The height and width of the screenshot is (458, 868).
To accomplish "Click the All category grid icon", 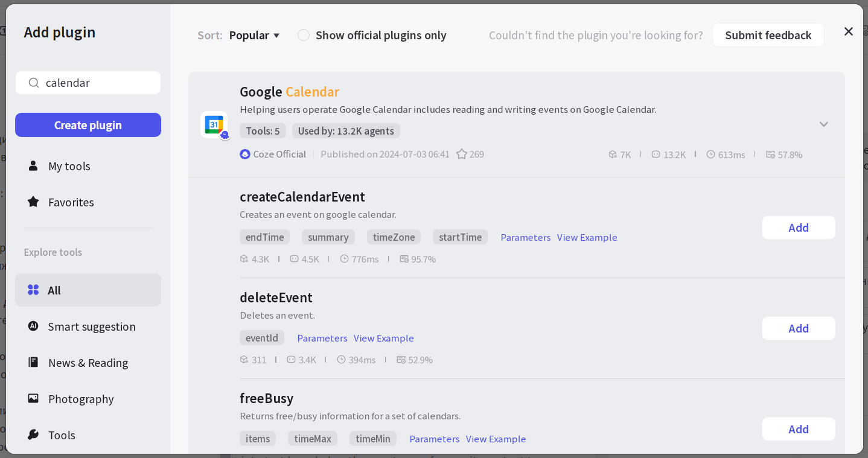I will click(33, 290).
